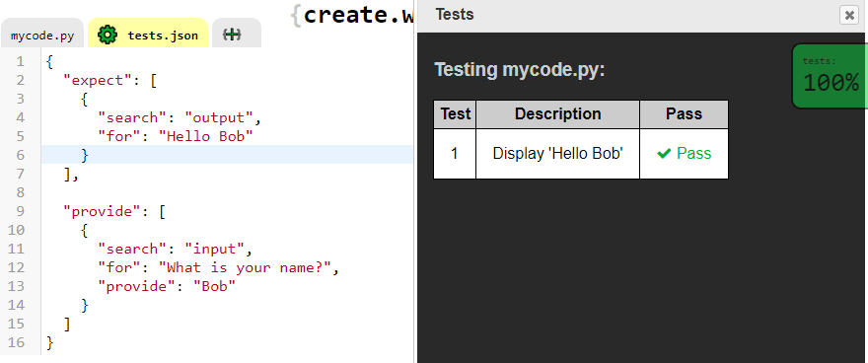Click line number 6 in the gutter
The height and width of the screenshot is (363, 868).
click(x=20, y=155)
